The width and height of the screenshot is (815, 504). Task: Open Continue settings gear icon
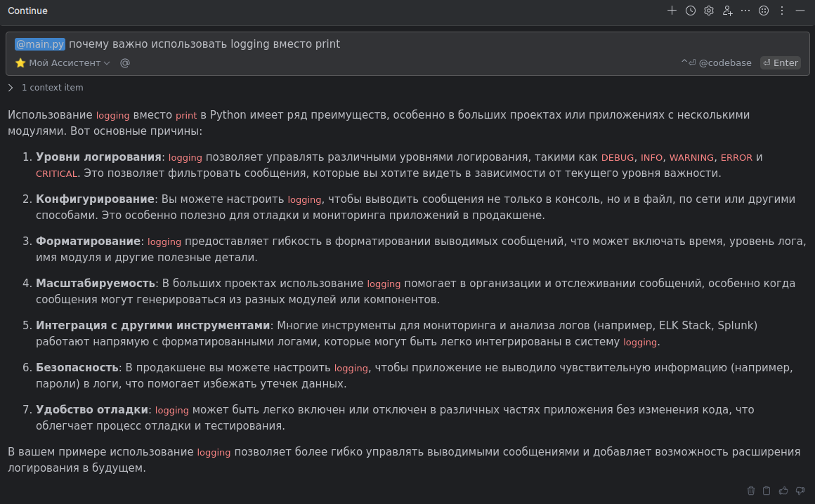tap(709, 11)
